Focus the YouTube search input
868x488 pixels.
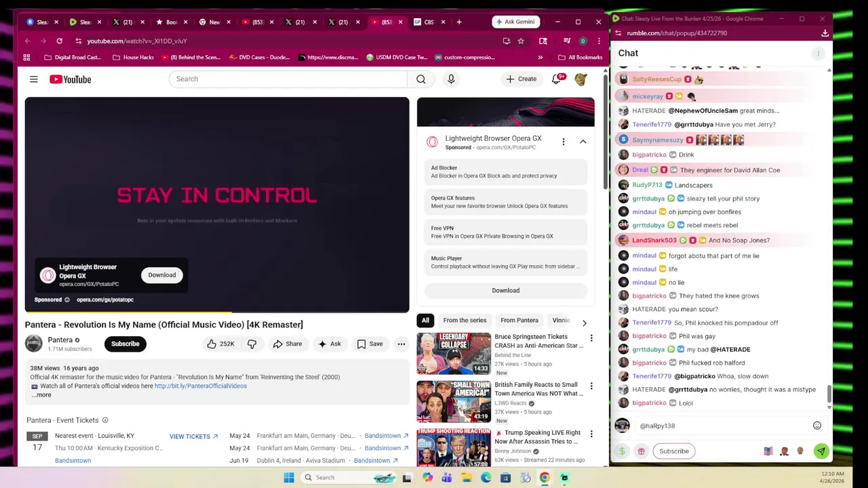288,79
